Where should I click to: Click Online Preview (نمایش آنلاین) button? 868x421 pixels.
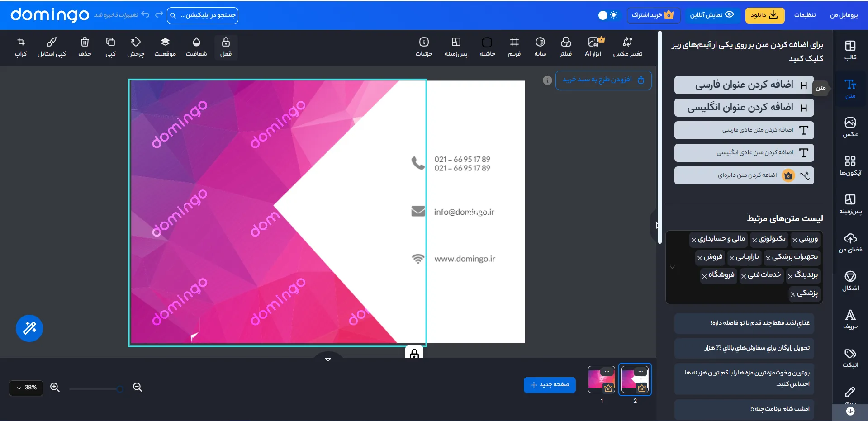point(712,15)
